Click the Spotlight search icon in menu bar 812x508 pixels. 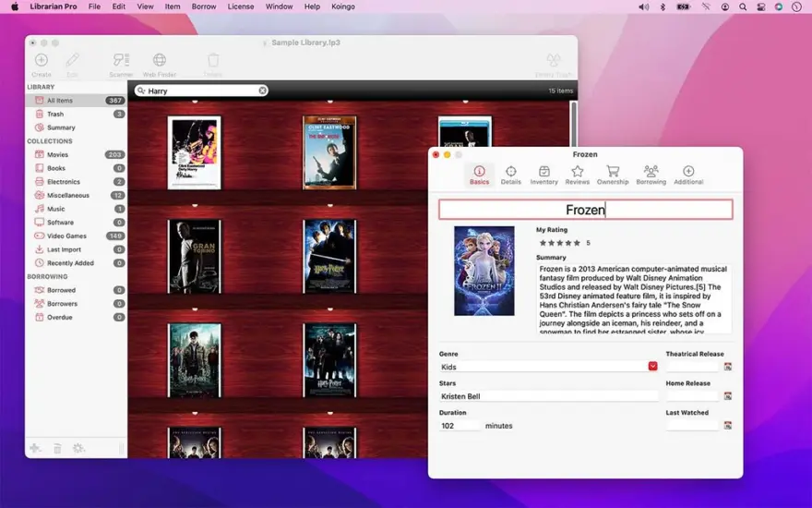743,6
